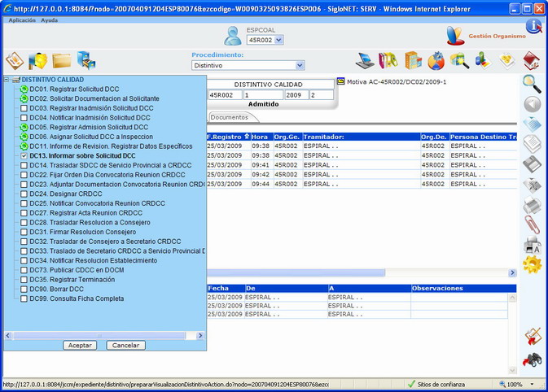The width and height of the screenshot is (548, 392).
Task: Tick the DC24 Designar CRDCC checkbox
Action: tap(24, 194)
